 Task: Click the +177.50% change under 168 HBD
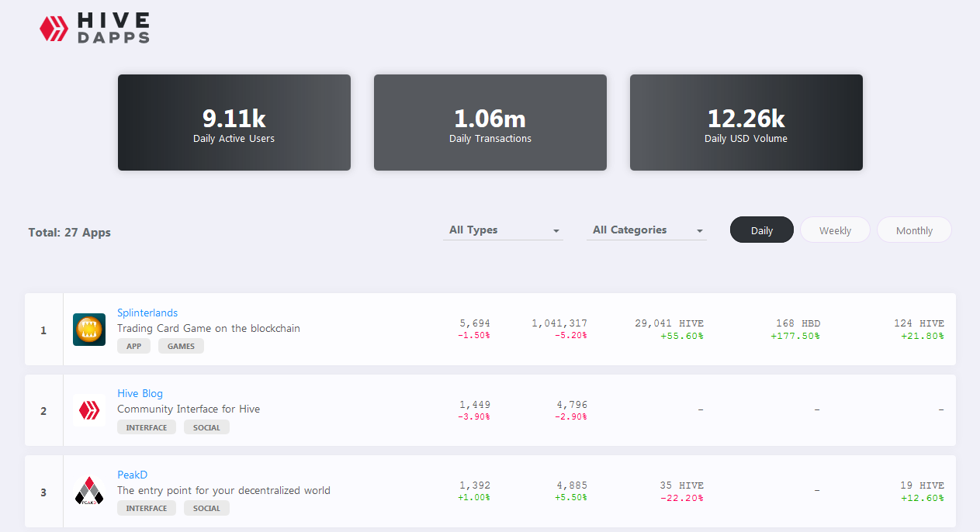795,336
